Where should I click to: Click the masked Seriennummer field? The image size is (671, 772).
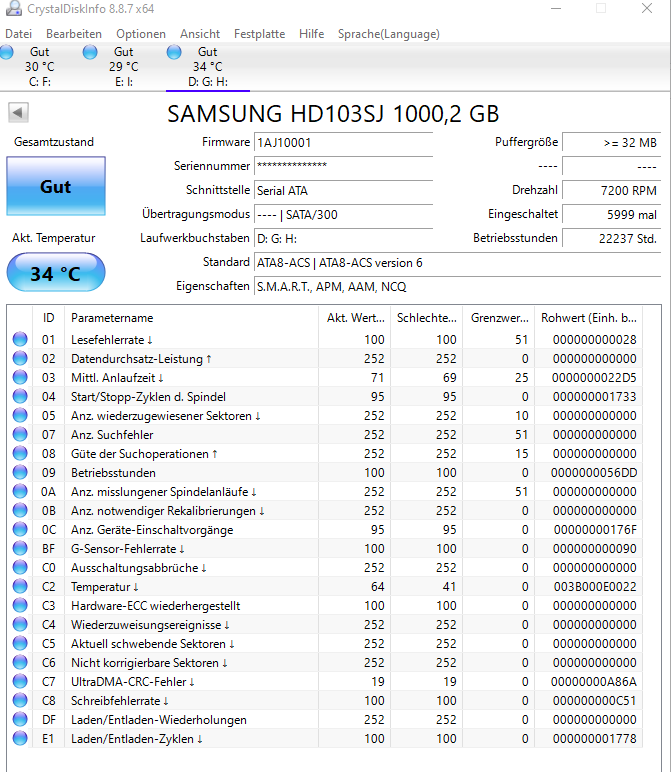pos(344,166)
